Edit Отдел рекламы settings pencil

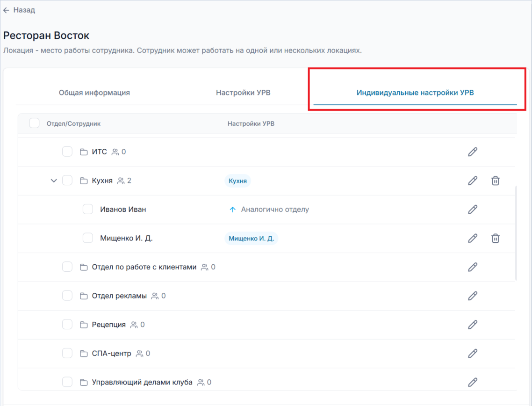pos(473,296)
